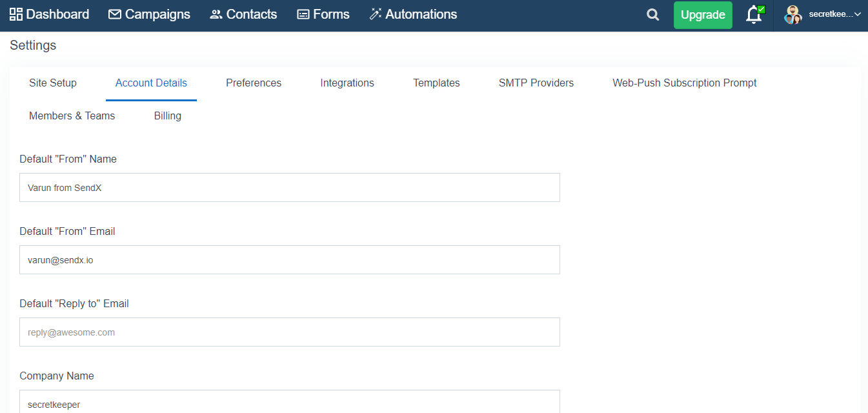Switch to Members & Teams tab

tap(72, 116)
